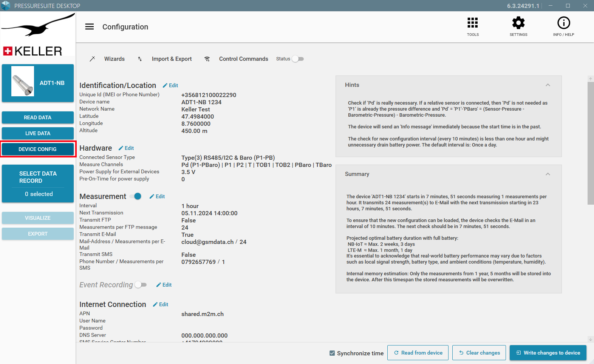Collapse the Hints panel
Screen dimensions: 594x364
(548, 85)
